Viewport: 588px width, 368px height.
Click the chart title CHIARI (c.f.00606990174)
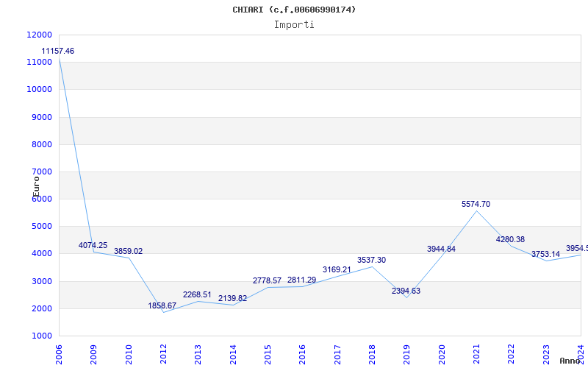pos(294,10)
